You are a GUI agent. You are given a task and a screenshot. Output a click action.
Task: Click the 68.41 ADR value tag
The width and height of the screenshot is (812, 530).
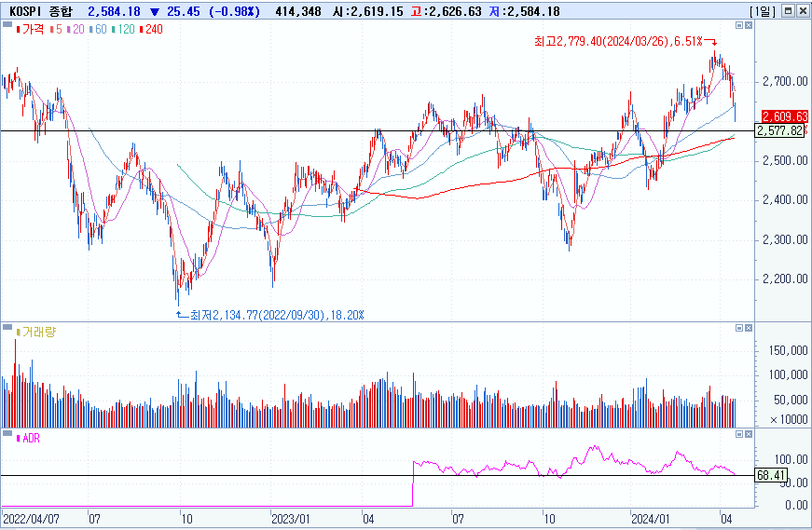coord(771,475)
